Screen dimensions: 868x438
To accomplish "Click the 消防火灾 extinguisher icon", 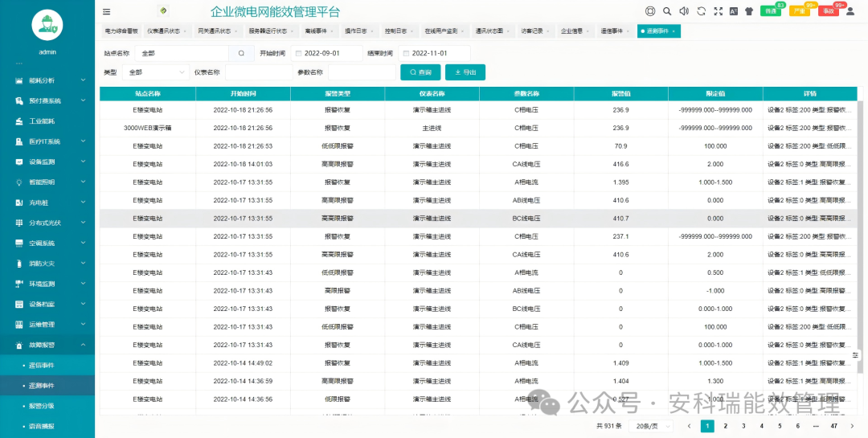I will pos(18,264).
